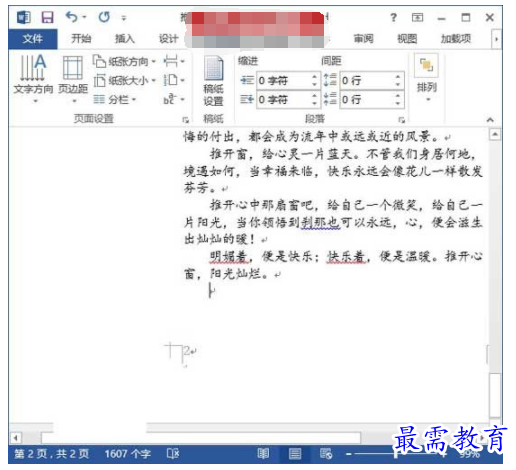Save the document with the floppy icon
Screen dimensions: 516x470
(x=47, y=17)
